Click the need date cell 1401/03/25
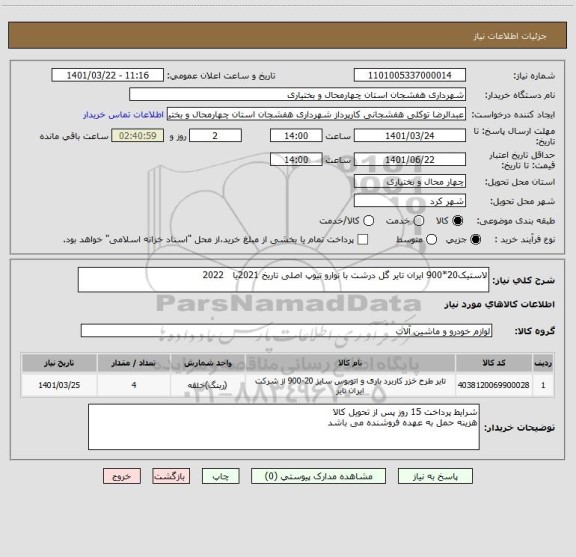576x557 pixels. point(59,385)
